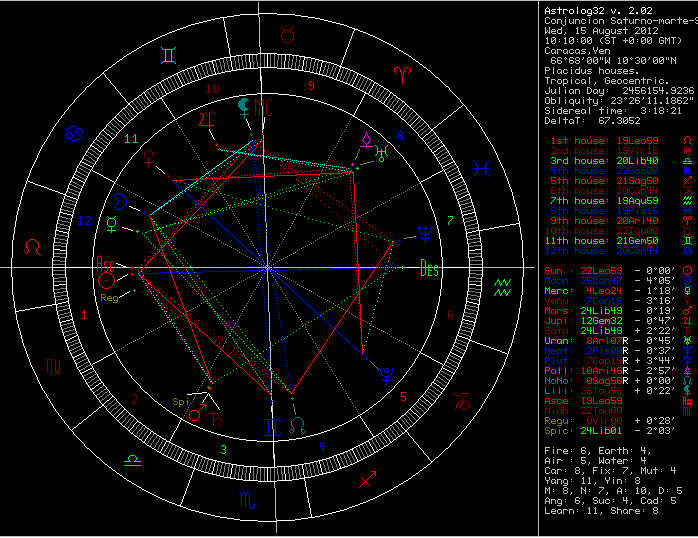Click the Taurus glyph in the zodiac ring
This screenshot has height=538, width=698.
click(288, 34)
